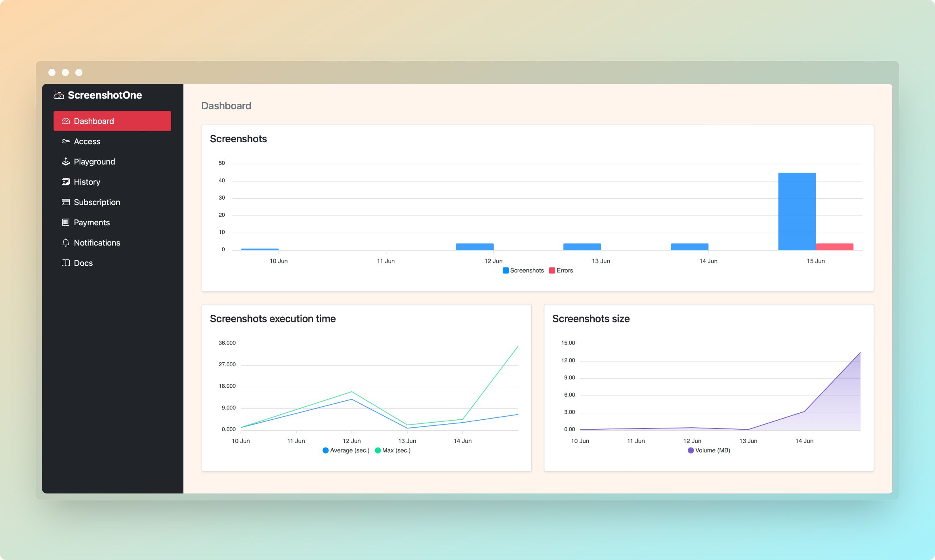Image resolution: width=935 pixels, height=560 pixels.
Task: Click the red 15 Jun errors bar
Action: [834, 247]
